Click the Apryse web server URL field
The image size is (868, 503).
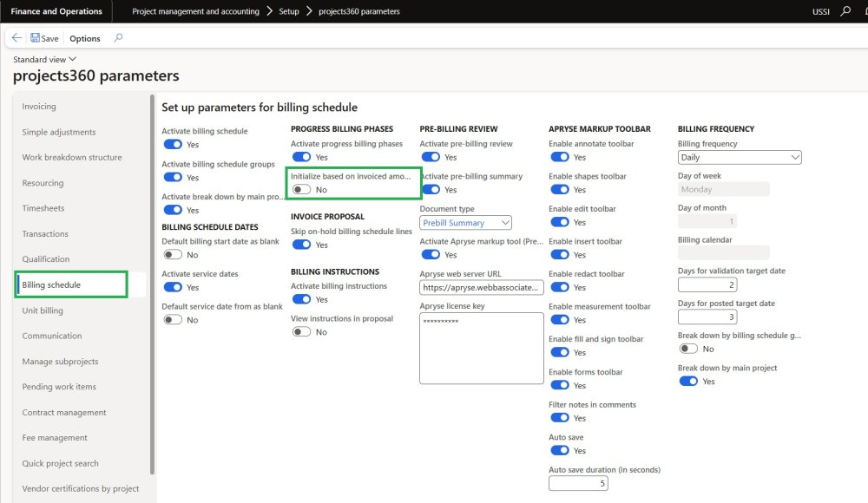(481, 287)
